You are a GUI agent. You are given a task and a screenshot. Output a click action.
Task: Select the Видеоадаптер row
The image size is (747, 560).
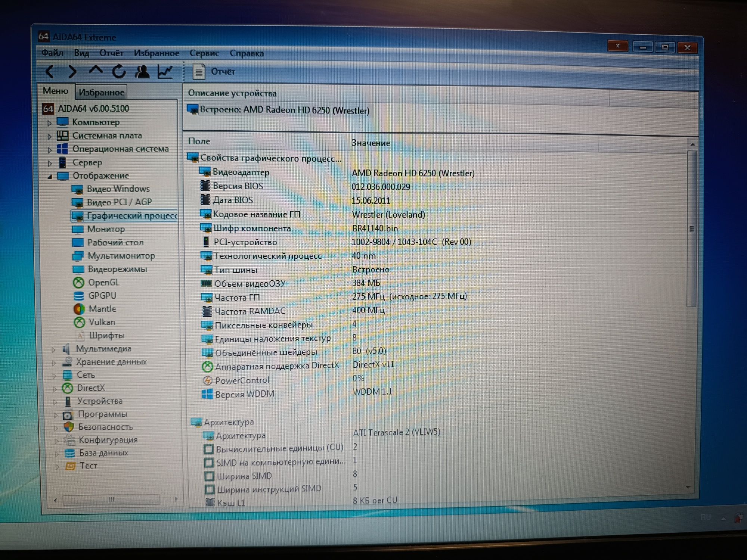pos(337,173)
